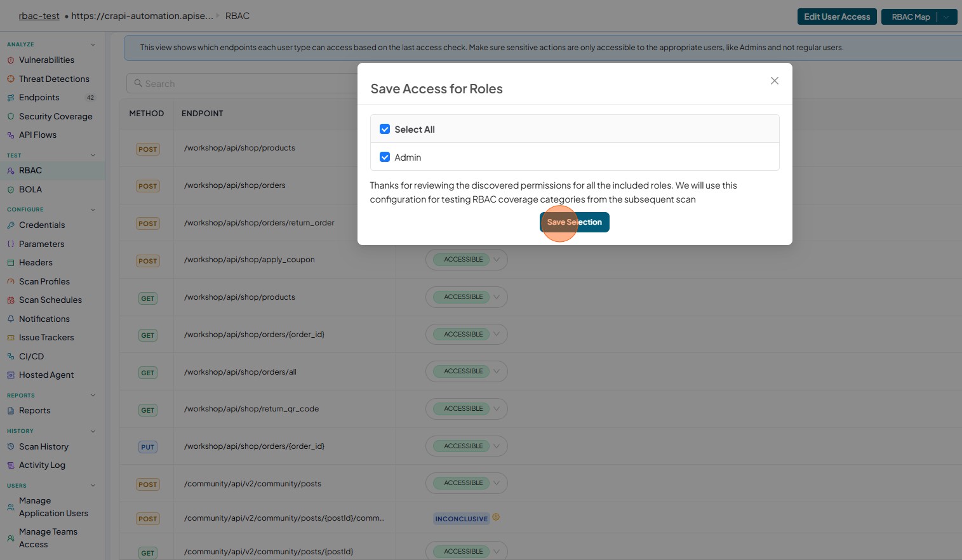Click the Activity Log icon

pyautogui.click(x=11, y=465)
